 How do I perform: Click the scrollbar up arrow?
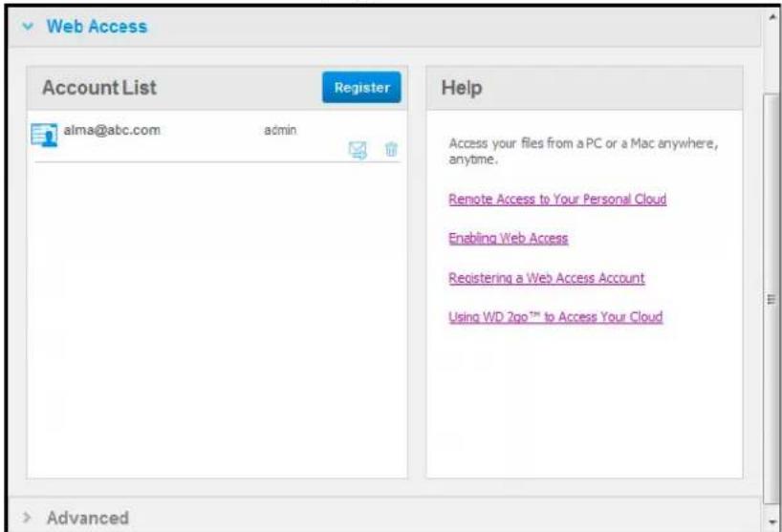pyautogui.click(x=772, y=16)
